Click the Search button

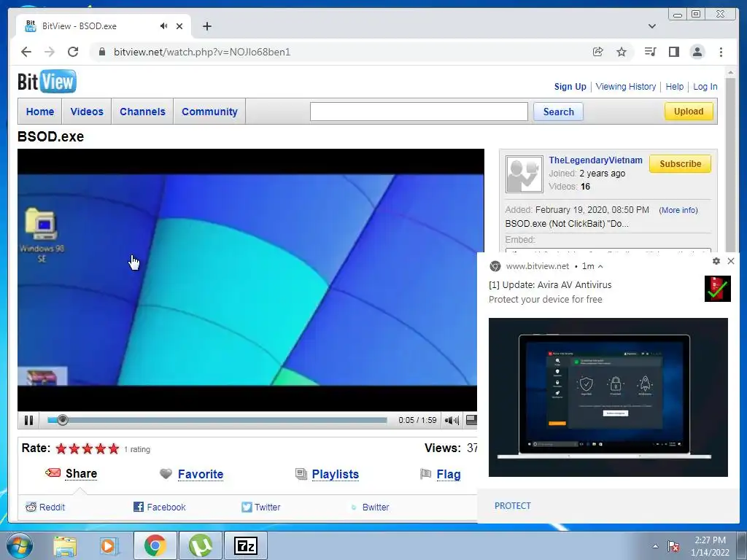[558, 112]
